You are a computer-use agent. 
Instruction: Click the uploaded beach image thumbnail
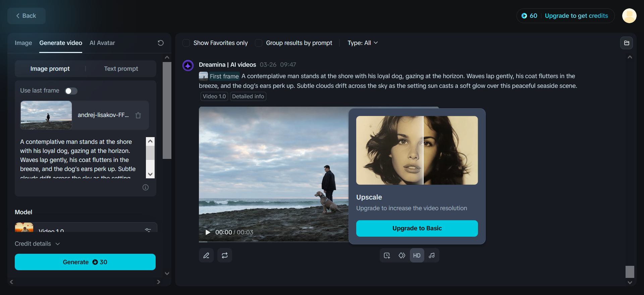[46, 115]
